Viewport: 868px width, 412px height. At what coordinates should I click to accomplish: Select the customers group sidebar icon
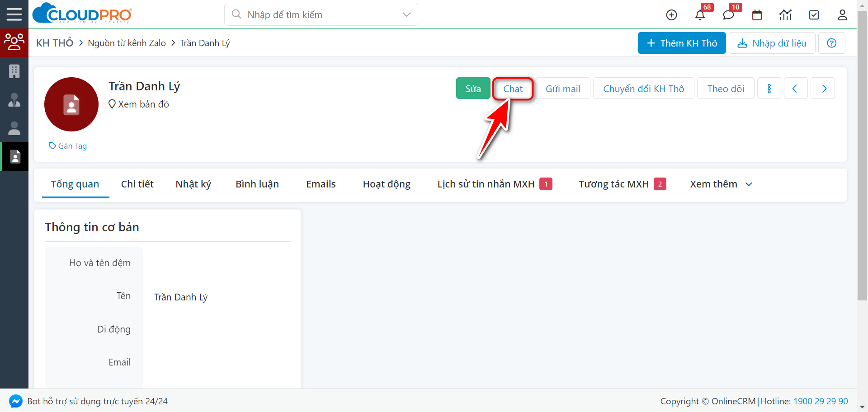pyautogui.click(x=14, y=42)
